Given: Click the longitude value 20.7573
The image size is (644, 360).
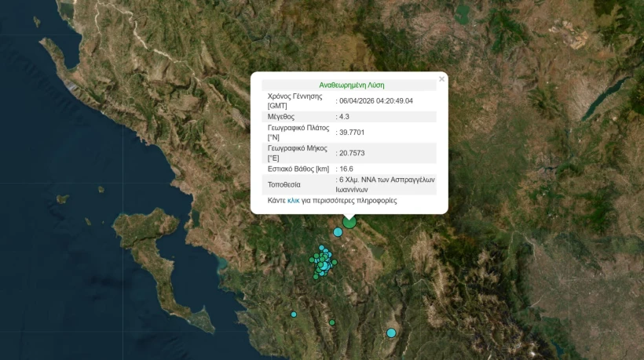Looking at the screenshot, I should coord(352,153).
